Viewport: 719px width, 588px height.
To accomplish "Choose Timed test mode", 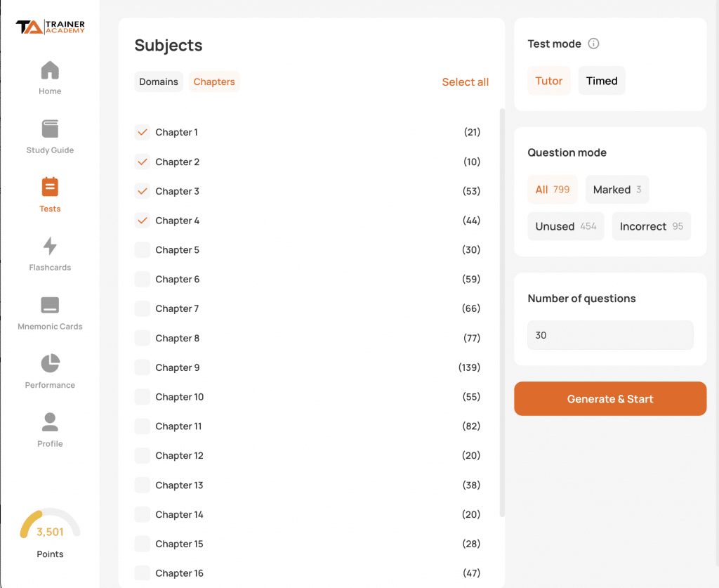I will click(602, 81).
